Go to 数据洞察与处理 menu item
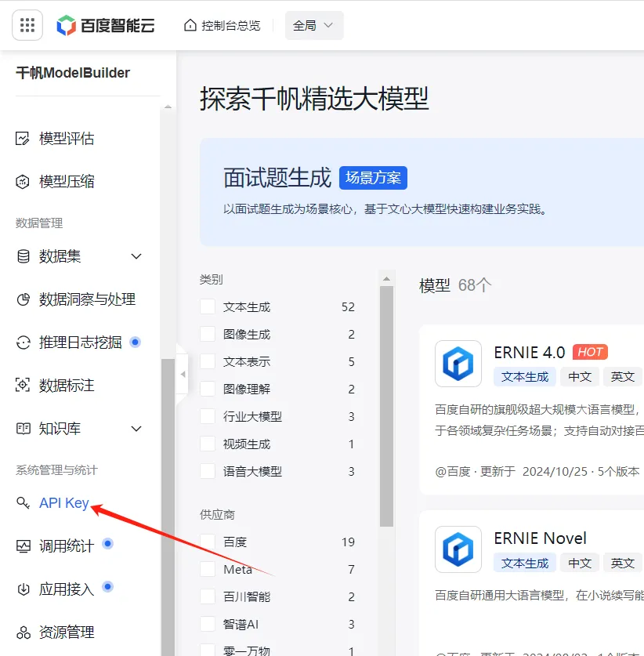644x656 pixels. (x=87, y=299)
